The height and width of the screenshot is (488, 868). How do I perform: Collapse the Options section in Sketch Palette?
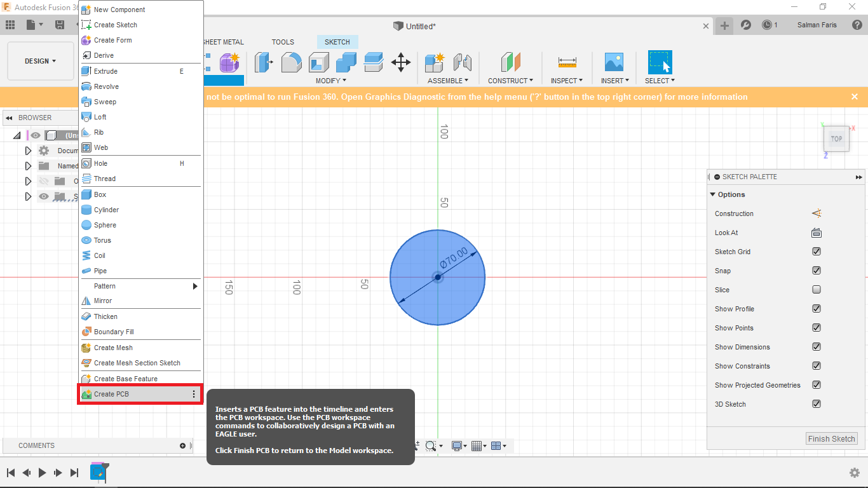713,194
